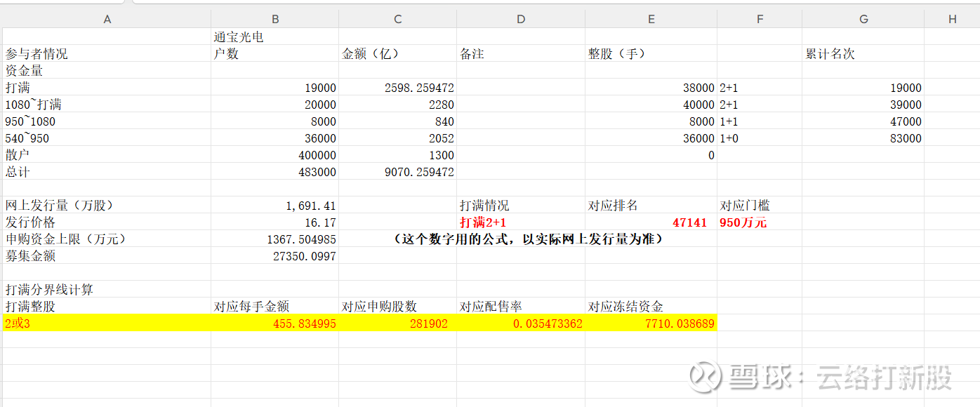
Task: Select column G header
Action: coord(863,19)
